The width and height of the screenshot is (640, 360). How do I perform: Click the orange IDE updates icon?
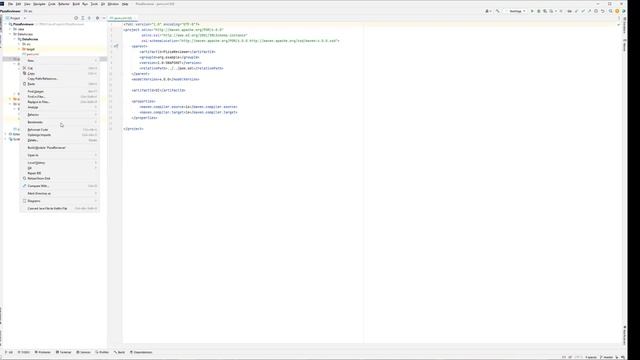[617, 11]
